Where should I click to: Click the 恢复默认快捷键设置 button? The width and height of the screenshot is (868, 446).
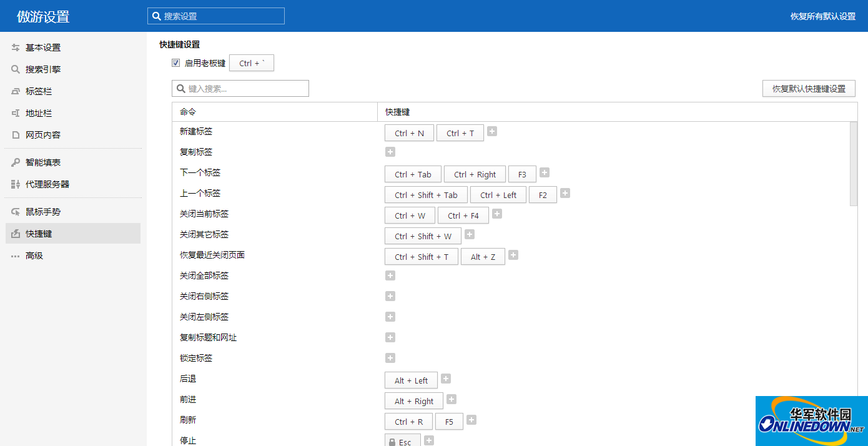pyautogui.click(x=809, y=88)
